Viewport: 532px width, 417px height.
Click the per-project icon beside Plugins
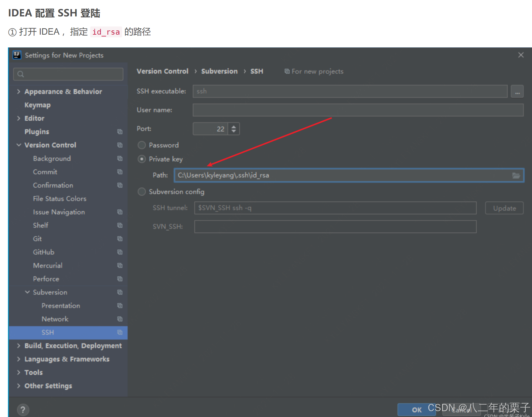click(120, 132)
